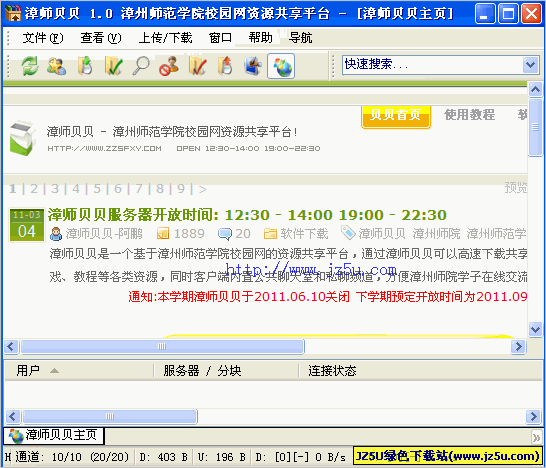Open search with the magnifying glass icon
Image resolution: width=546 pixels, height=468 pixels.
pos(141,66)
